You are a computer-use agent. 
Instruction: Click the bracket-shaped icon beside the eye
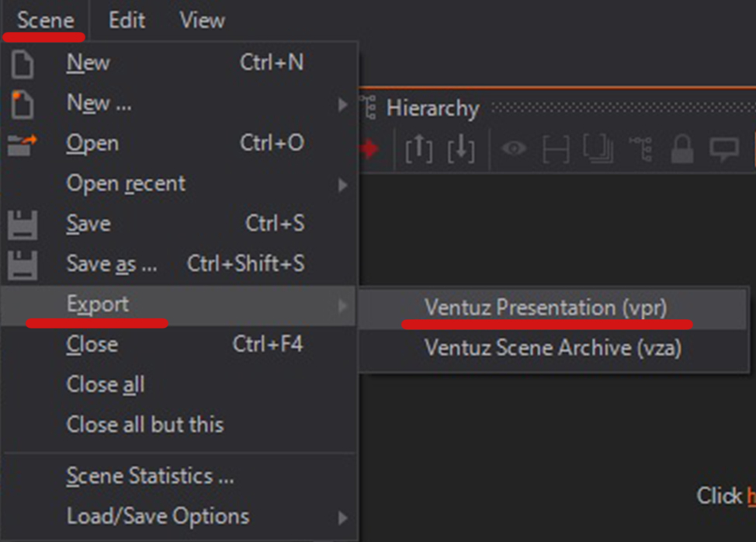[x=556, y=149]
